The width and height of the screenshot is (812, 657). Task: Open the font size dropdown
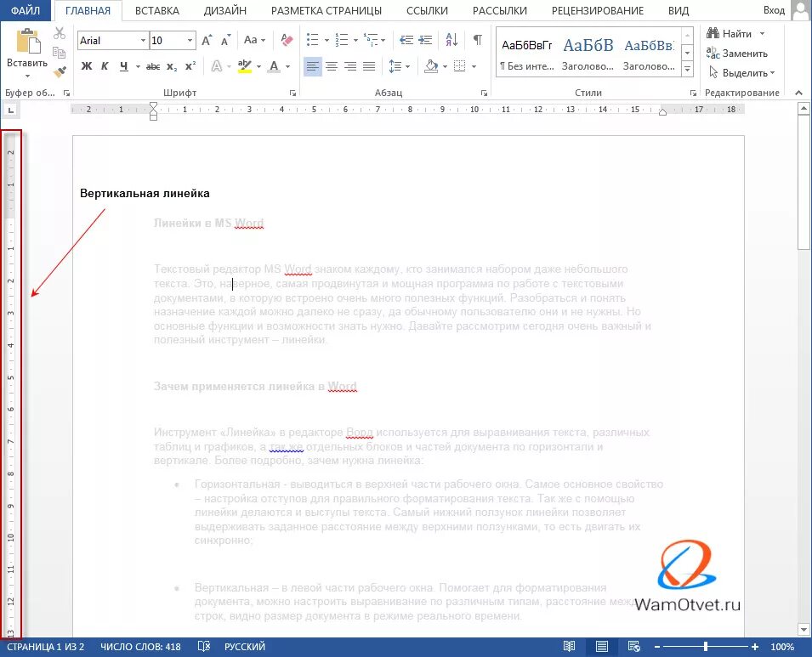click(x=190, y=41)
